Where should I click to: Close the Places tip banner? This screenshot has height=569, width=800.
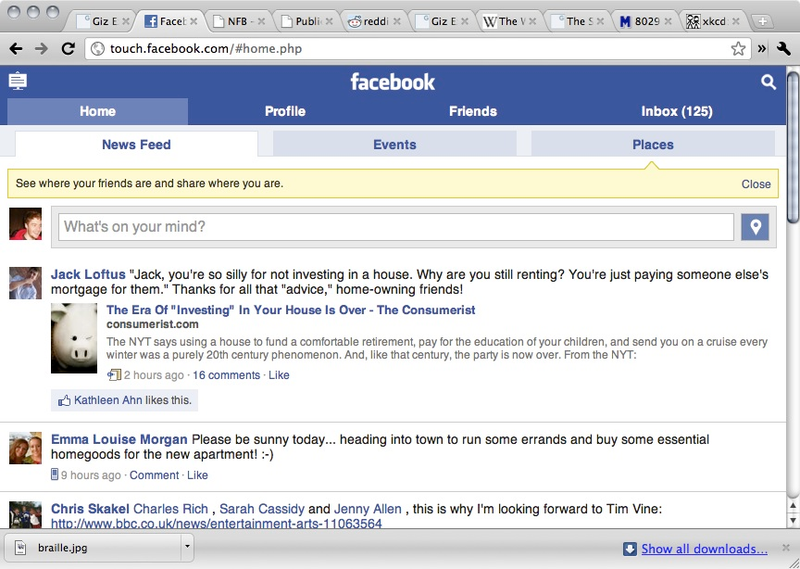(756, 184)
